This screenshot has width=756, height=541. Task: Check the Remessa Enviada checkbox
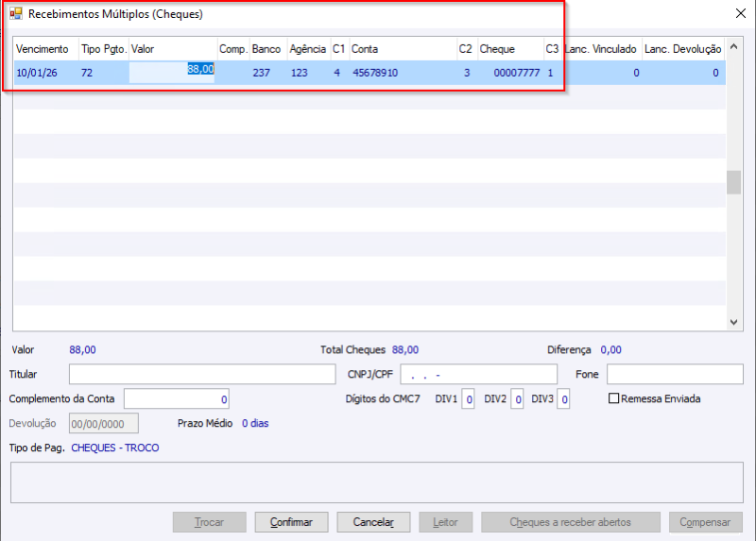click(x=613, y=398)
